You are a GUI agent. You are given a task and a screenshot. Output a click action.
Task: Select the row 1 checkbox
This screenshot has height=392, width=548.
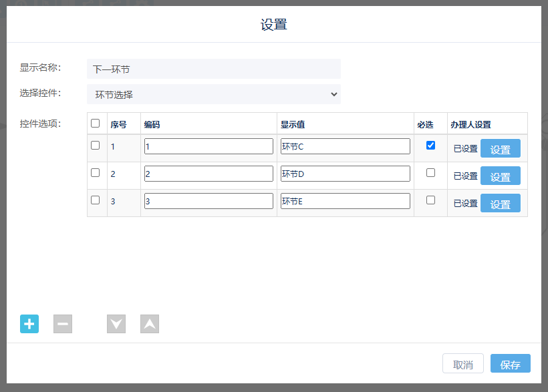[x=96, y=146]
